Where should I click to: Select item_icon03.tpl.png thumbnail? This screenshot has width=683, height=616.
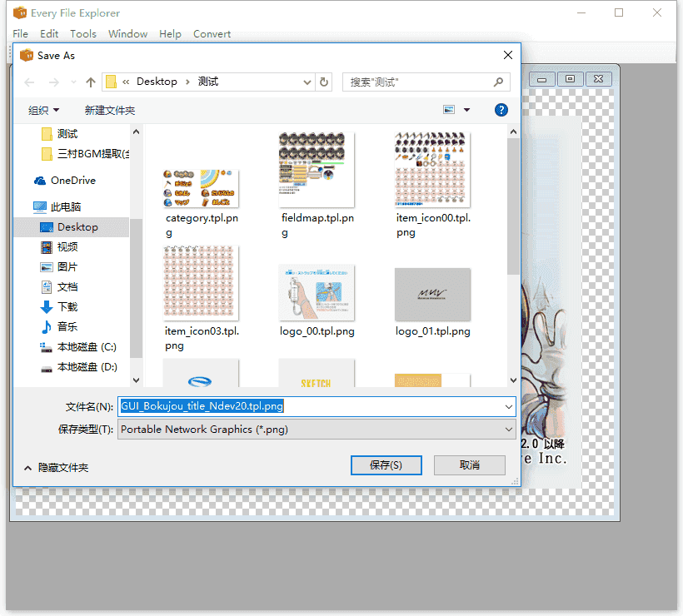(201, 283)
